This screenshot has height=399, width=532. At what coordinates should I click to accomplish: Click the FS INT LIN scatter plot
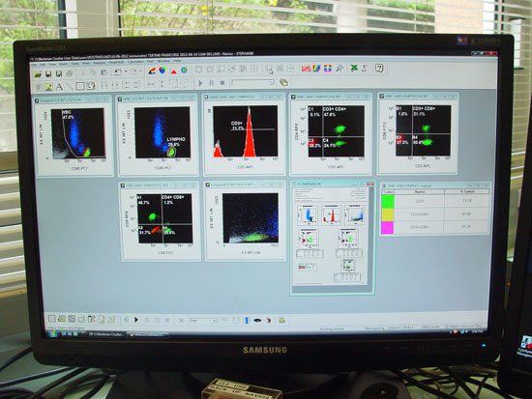(251, 217)
